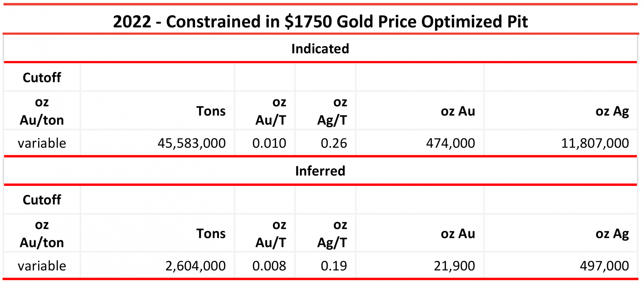644x284 pixels.
Task: Click the Indicated tons value 45,583,000
Action: (x=192, y=143)
